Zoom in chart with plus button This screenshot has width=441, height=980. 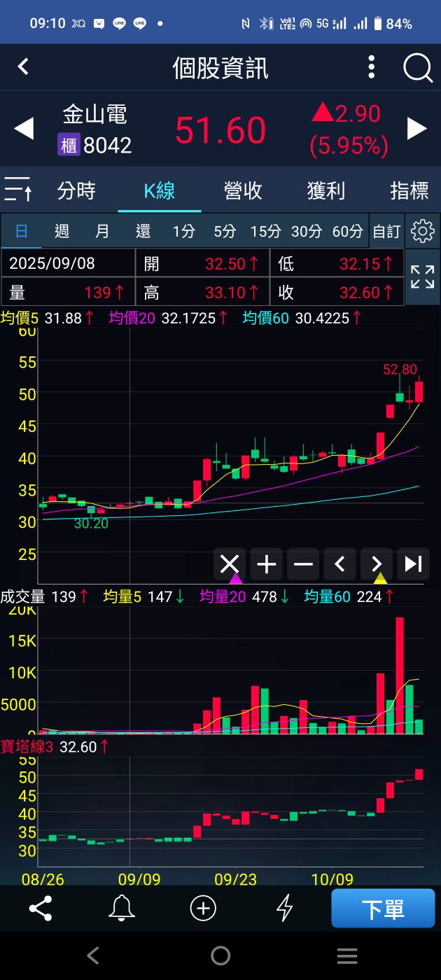coord(266,564)
